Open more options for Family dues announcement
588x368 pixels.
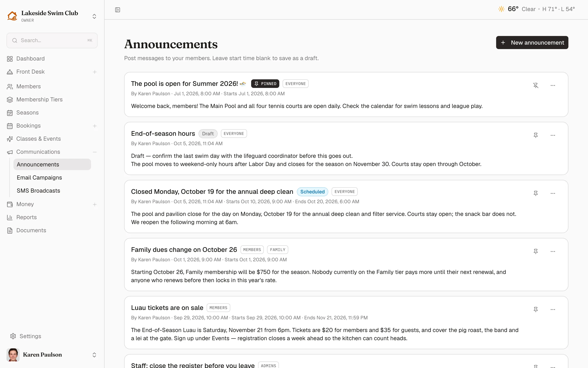pos(553,251)
